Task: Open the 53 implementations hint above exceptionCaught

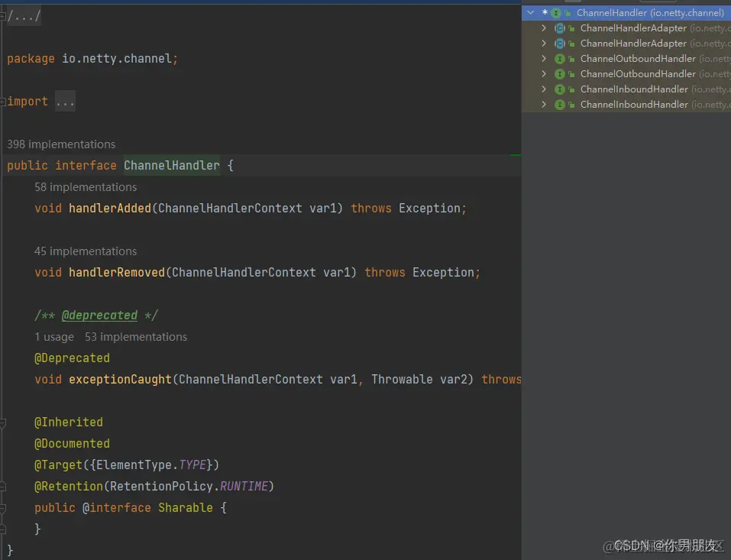Action: tap(136, 337)
